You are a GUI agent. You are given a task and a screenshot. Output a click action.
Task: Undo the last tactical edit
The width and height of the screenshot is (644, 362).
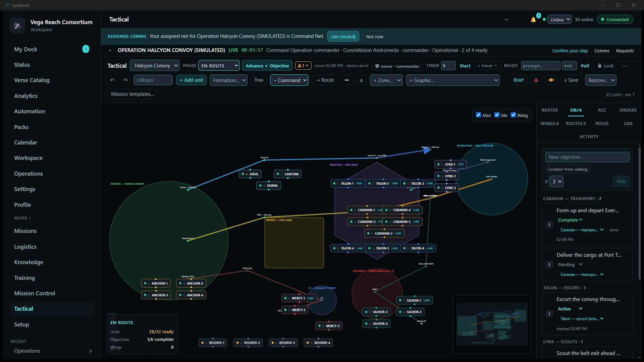tap(112, 80)
